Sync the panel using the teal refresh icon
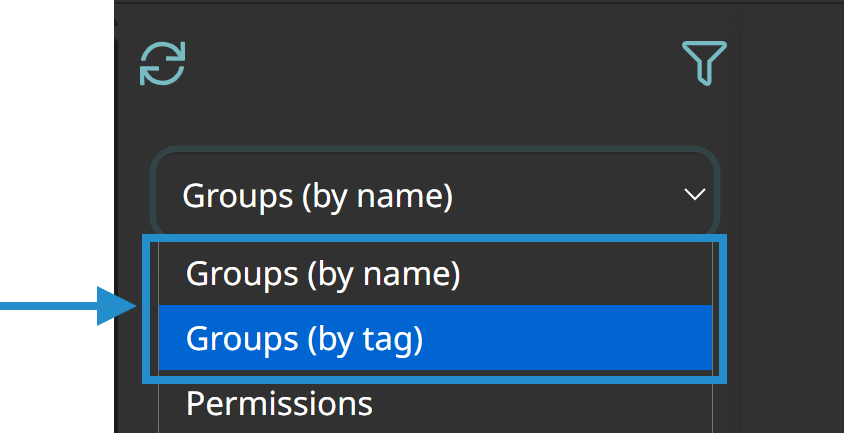This screenshot has height=433, width=844. click(163, 64)
